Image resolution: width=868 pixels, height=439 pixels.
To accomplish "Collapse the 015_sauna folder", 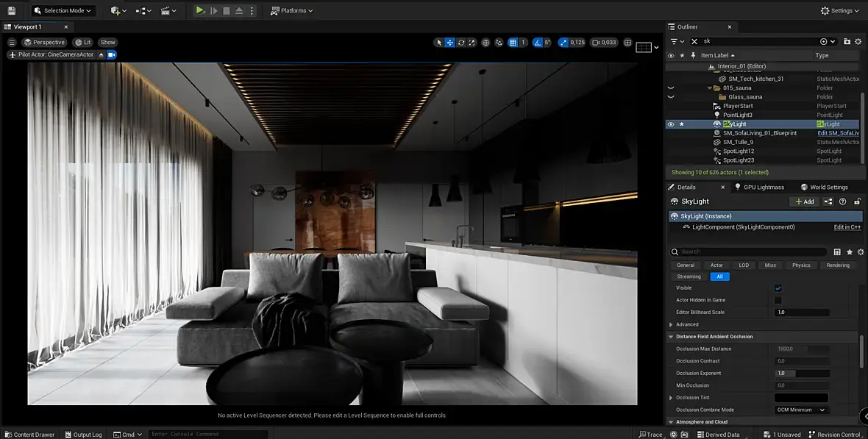I will pos(710,88).
